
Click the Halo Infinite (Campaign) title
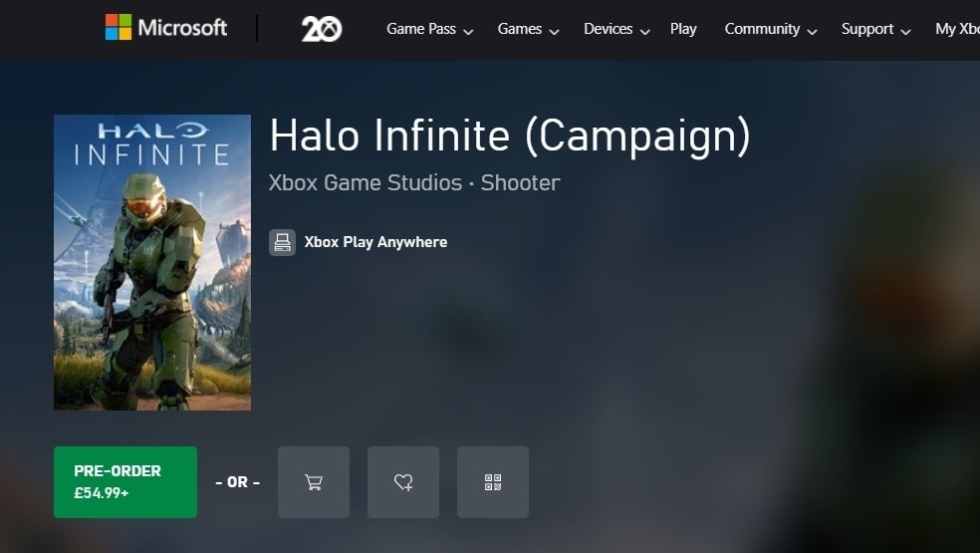[509, 137]
